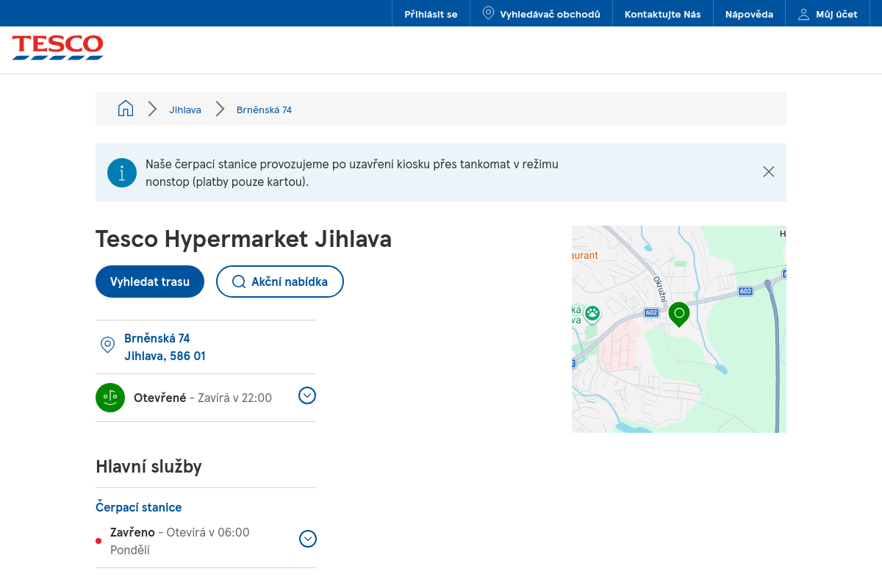Follow the Jihlava breadcrumb link
This screenshot has height=588, width=882.
tap(185, 110)
